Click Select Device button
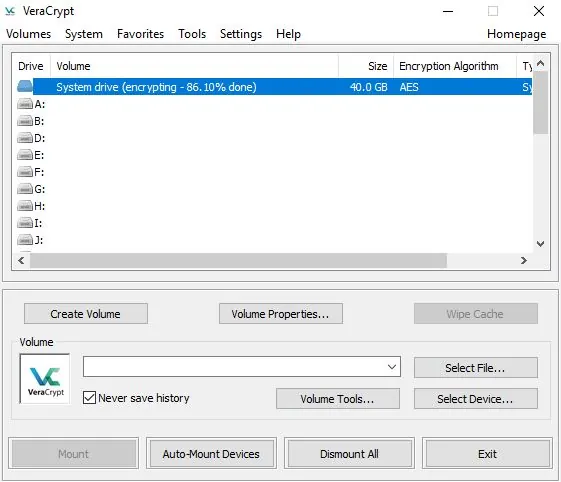The image size is (561, 482). (x=475, y=399)
